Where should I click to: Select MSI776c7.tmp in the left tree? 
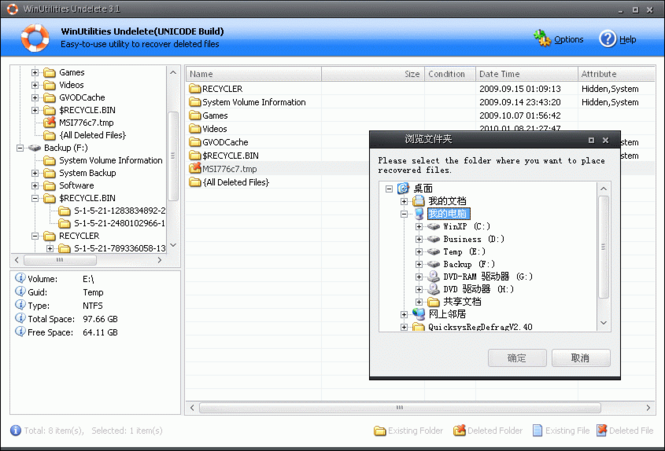[x=86, y=123]
